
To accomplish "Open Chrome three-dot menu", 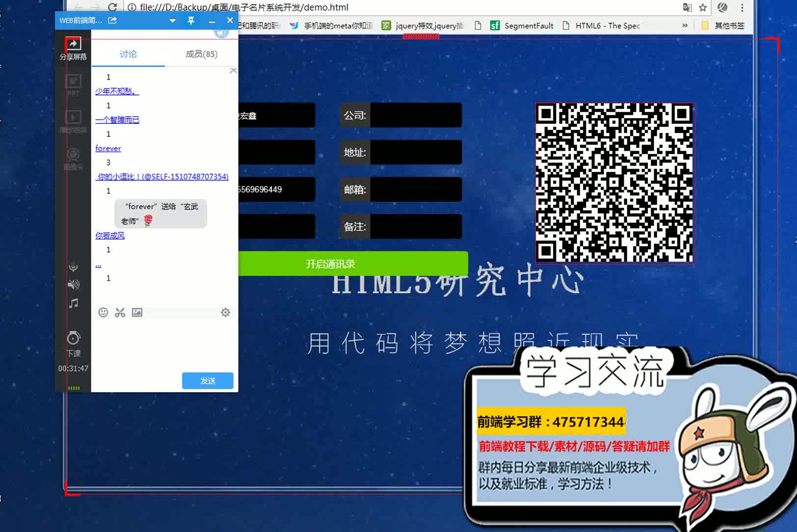I will tap(742, 7).
